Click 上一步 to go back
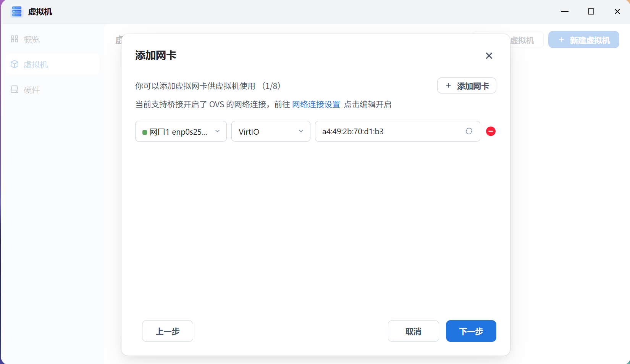Screen dimensions: 630x364 [x=167, y=331]
